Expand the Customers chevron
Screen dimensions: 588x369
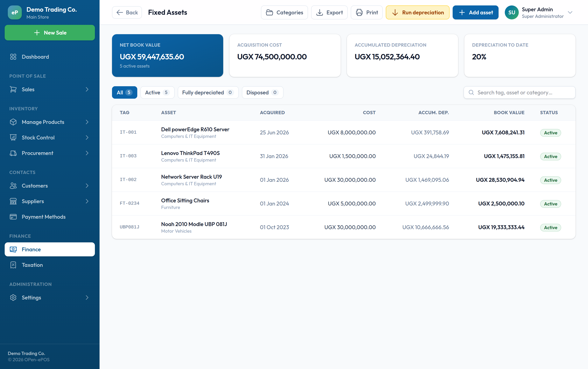click(87, 186)
